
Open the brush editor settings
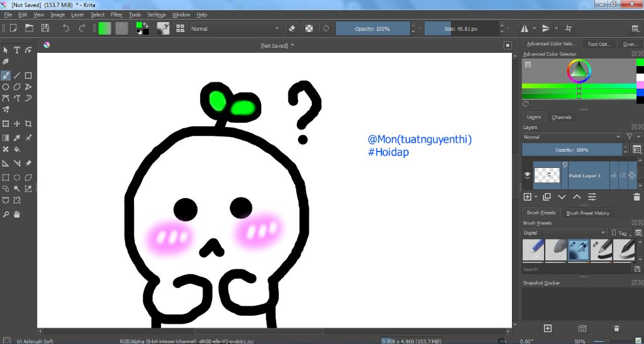coord(163,28)
